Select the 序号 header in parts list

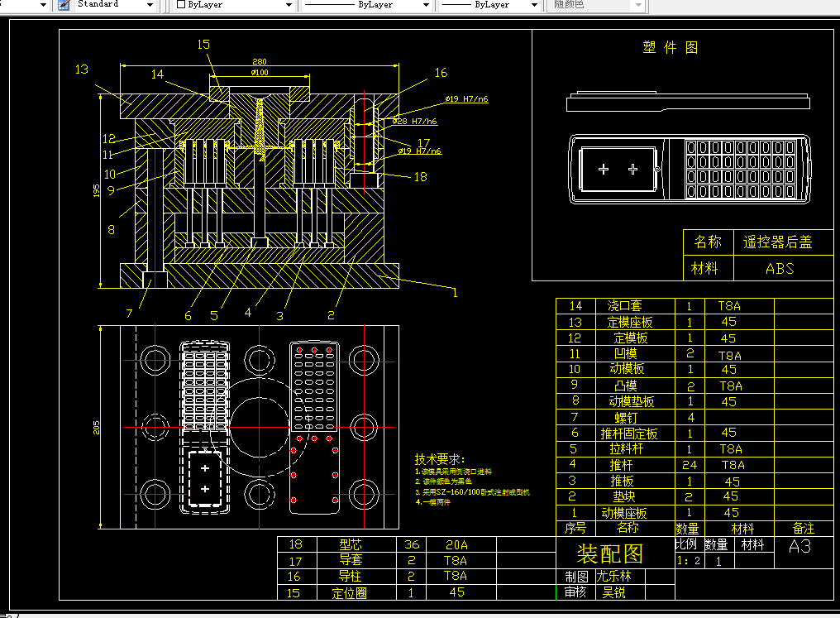(x=575, y=529)
